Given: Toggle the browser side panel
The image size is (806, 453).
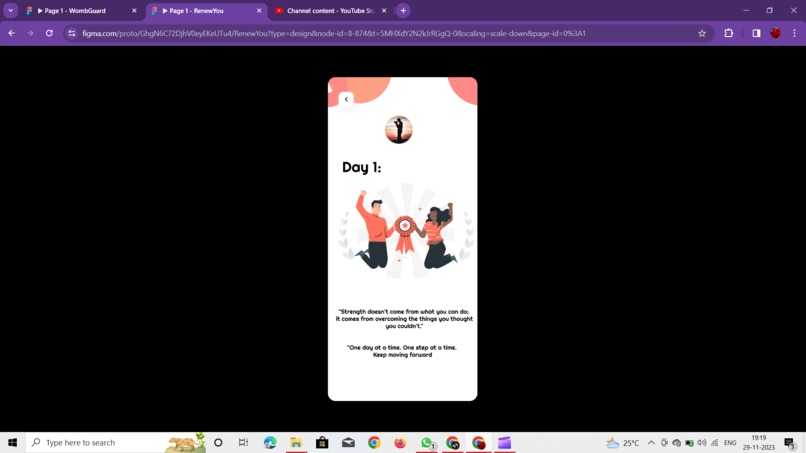Looking at the screenshot, I should click(x=756, y=33).
